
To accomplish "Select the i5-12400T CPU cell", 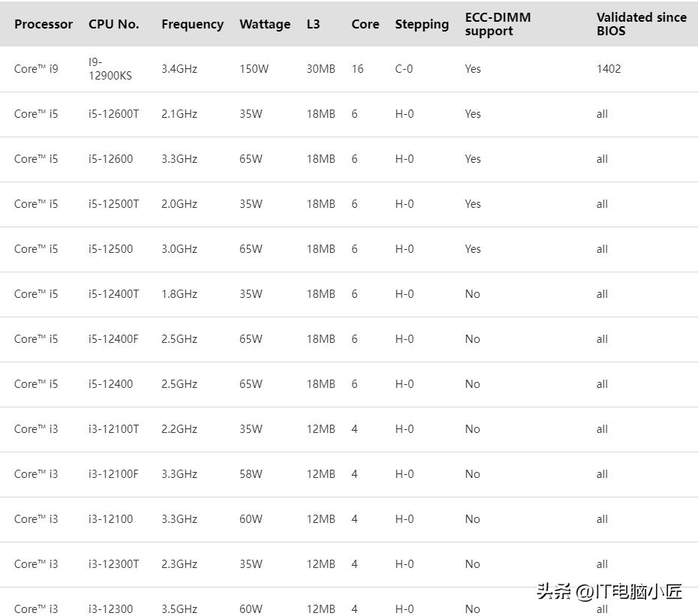I will pyautogui.click(x=113, y=294).
